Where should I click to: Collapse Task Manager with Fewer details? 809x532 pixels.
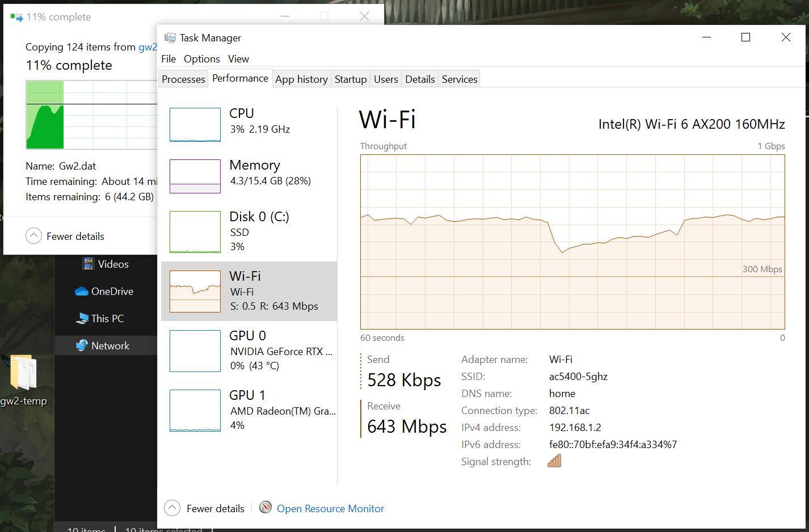[x=205, y=508]
